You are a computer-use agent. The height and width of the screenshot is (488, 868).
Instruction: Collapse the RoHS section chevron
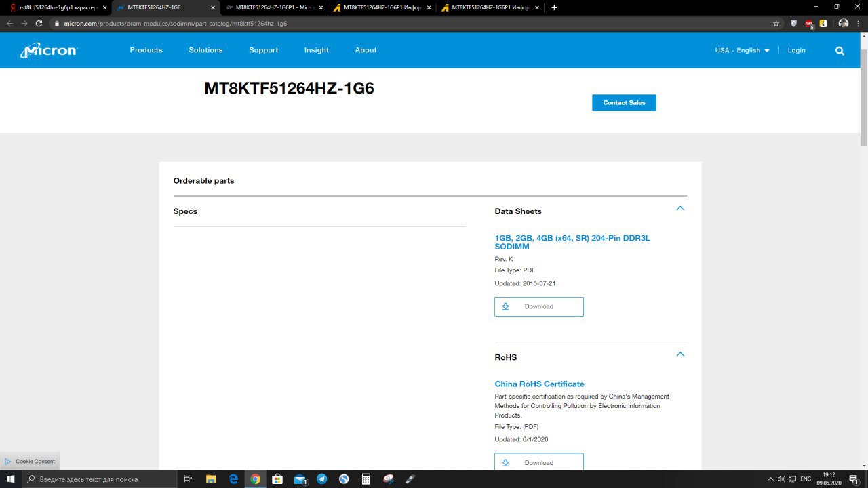[x=680, y=354]
